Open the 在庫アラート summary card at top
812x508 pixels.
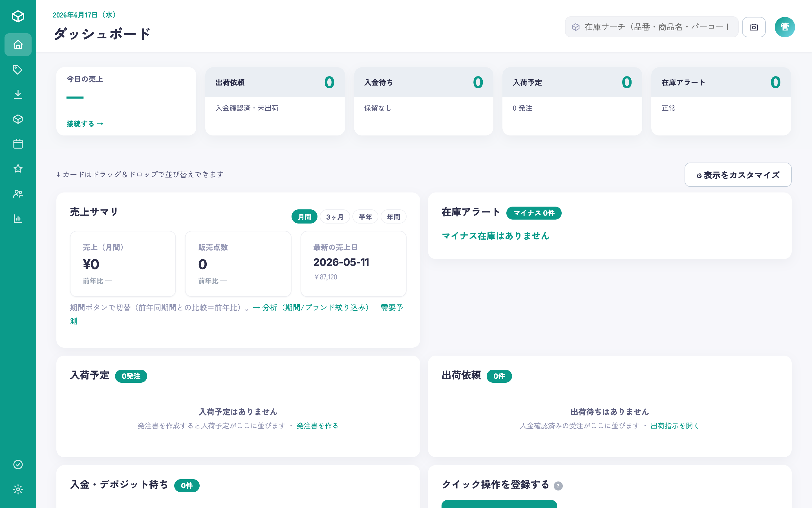coord(721,101)
